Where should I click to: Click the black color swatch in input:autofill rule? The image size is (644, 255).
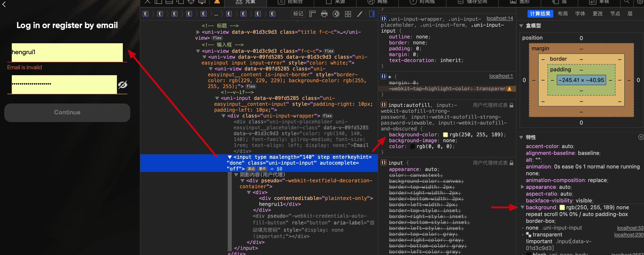point(412,147)
